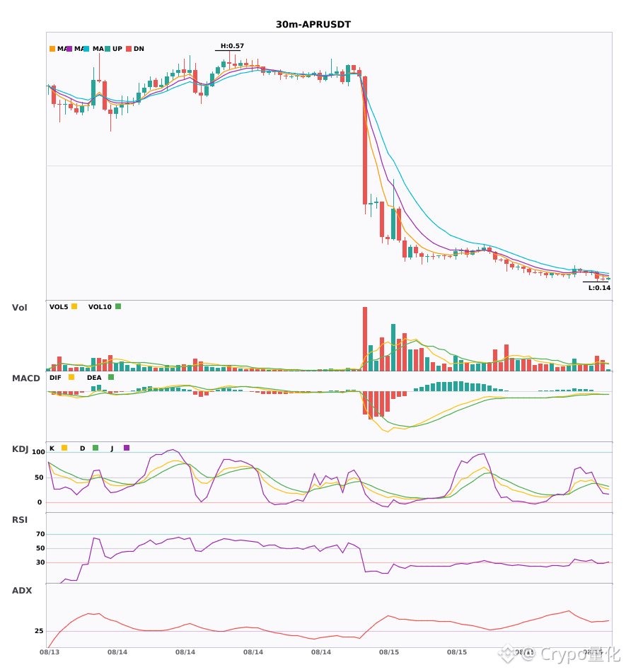Click the RSI 70 axis value
This screenshot has width=626, height=672.
40,534
